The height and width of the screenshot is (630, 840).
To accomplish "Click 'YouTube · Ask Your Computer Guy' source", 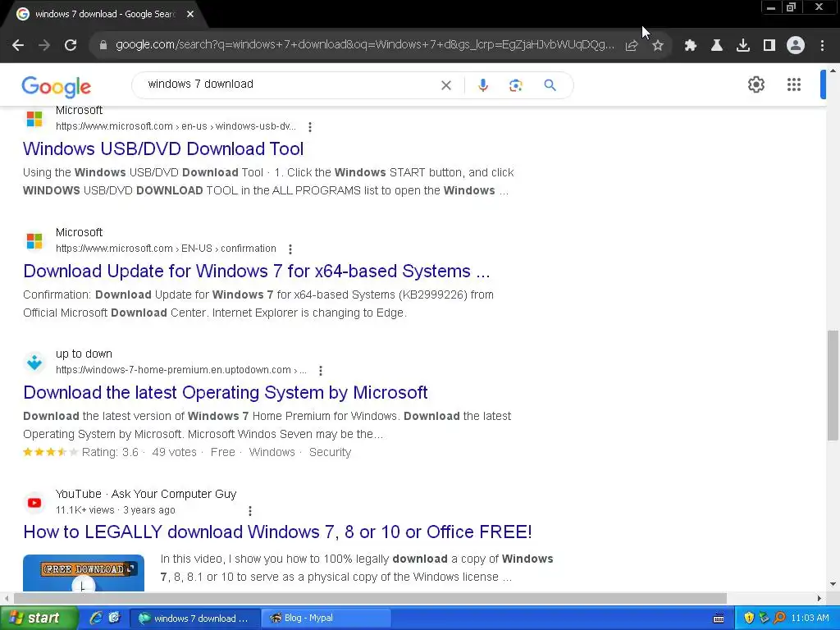I will 146,494.
